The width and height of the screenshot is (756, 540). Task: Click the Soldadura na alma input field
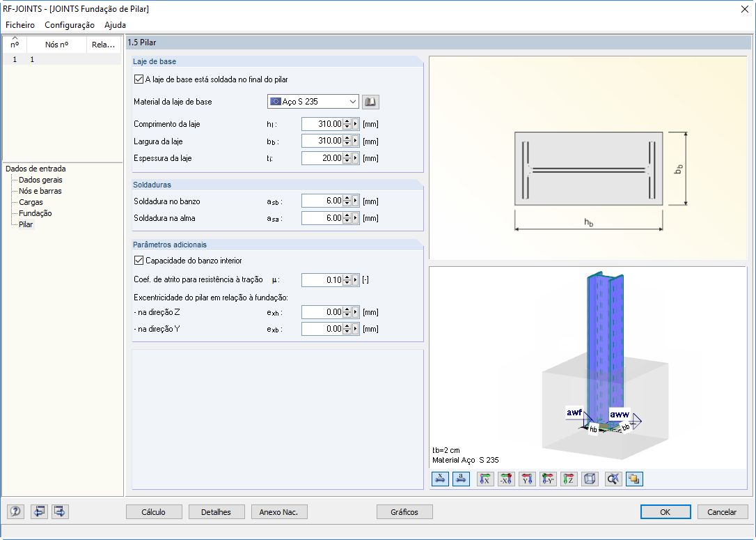coord(322,218)
